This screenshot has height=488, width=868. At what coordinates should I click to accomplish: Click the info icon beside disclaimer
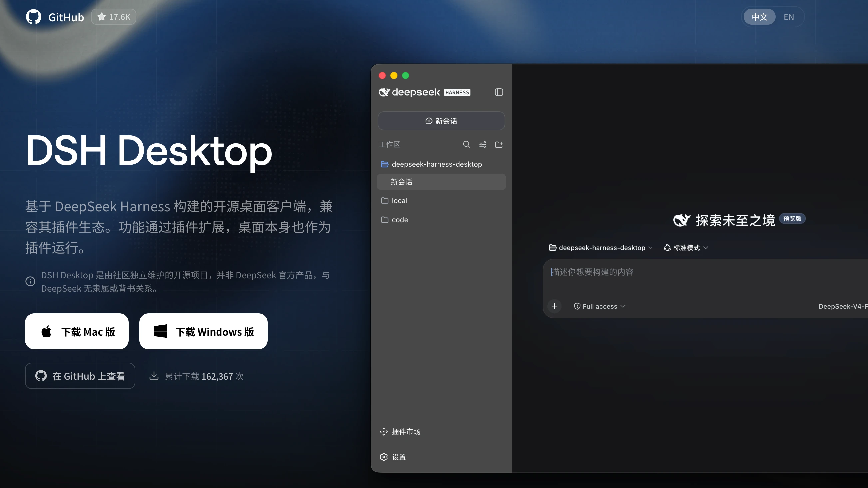(x=30, y=281)
